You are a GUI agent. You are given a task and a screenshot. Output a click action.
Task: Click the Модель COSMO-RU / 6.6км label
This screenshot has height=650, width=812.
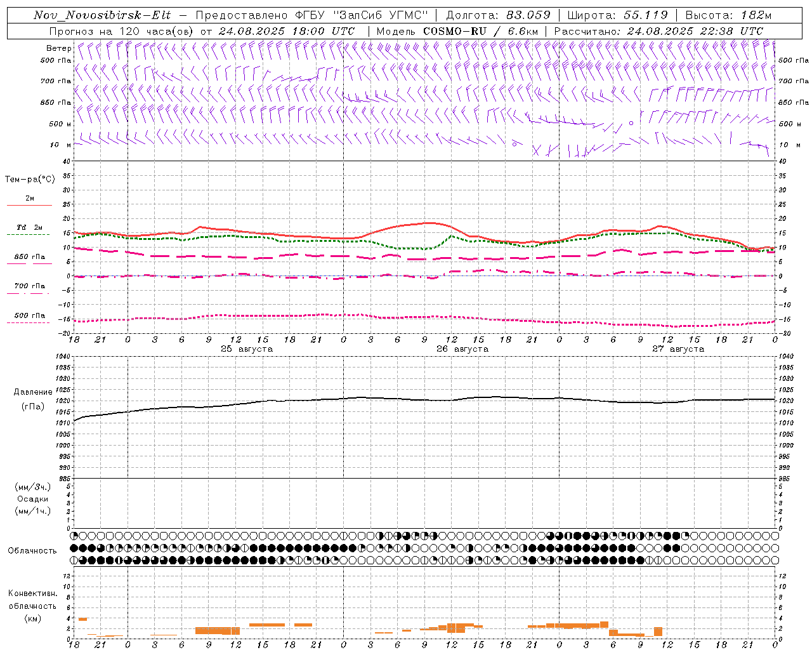coord(457,31)
